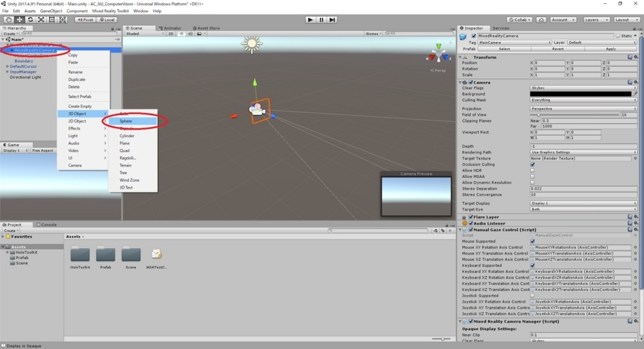This screenshot has width=644, height=349.
Task: Open the Collab button
Action: point(520,19)
